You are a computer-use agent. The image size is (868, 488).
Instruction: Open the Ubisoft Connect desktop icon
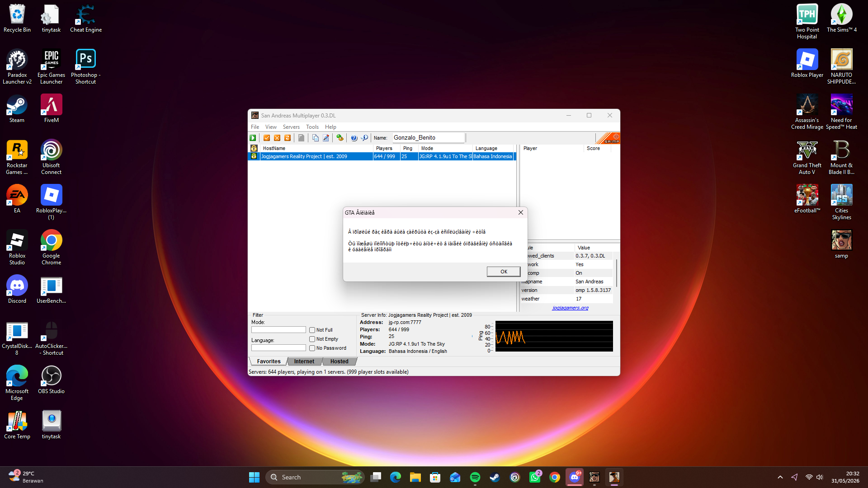52,157
